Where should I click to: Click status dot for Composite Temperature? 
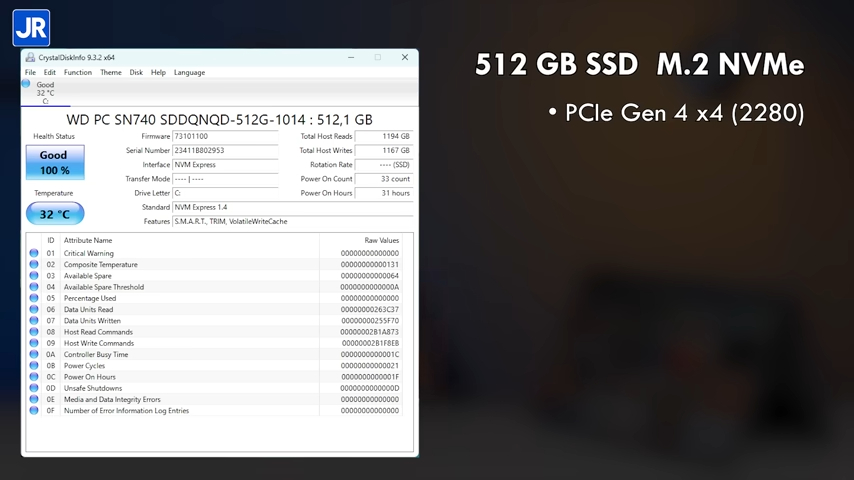(x=34, y=264)
